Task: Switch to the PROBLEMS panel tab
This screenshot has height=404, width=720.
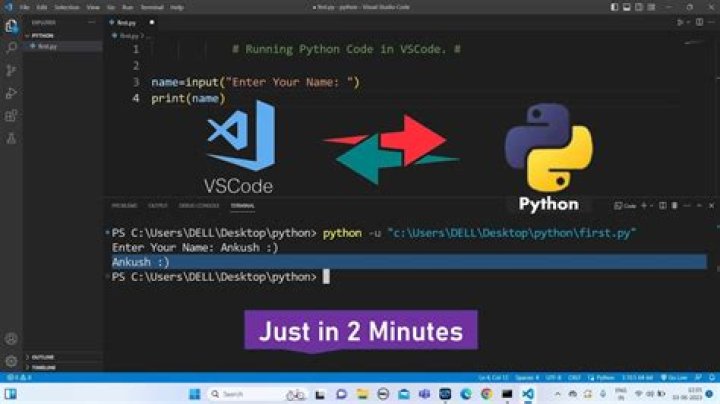Action: pyautogui.click(x=124, y=206)
